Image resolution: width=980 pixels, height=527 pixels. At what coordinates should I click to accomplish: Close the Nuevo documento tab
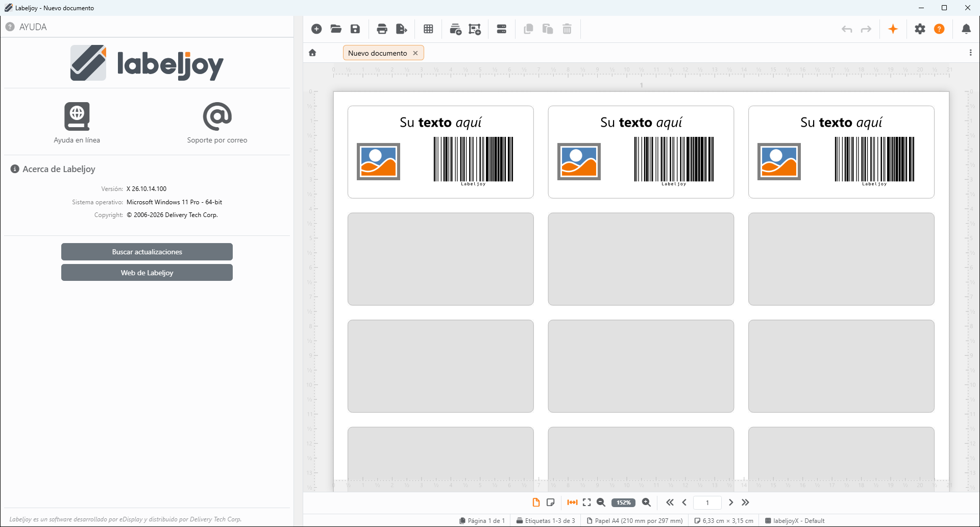(x=415, y=53)
